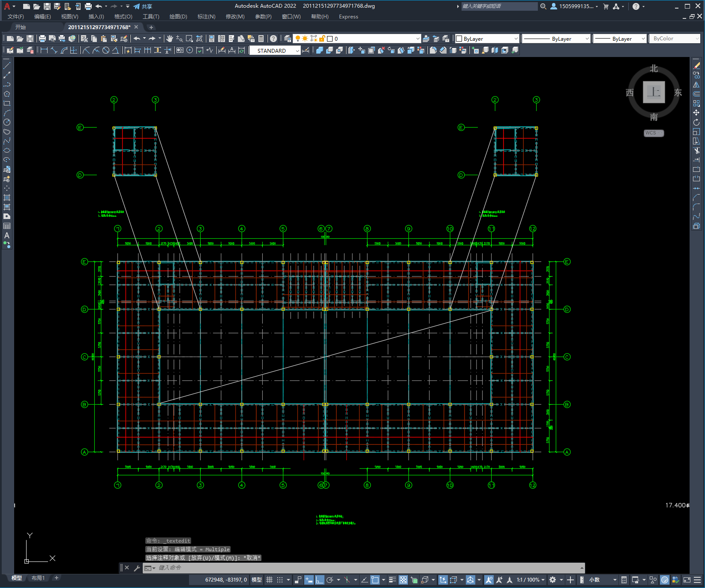Viewport: 705px width, 588px height.
Task: Click the Cut scissors icon
Action: pos(84,39)
